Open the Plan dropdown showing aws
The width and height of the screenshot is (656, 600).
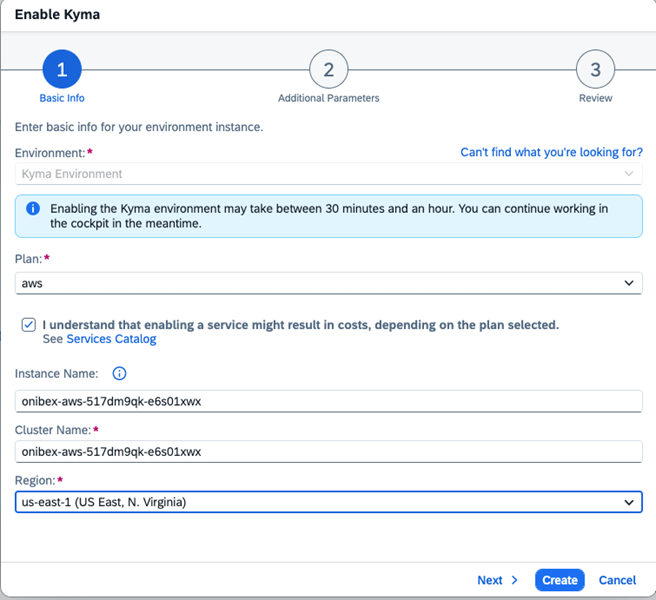(328, 283)
